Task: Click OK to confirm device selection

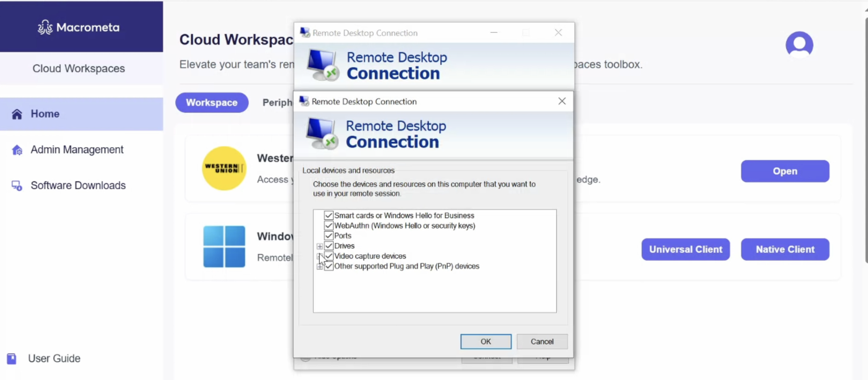Action: point(486,341)
